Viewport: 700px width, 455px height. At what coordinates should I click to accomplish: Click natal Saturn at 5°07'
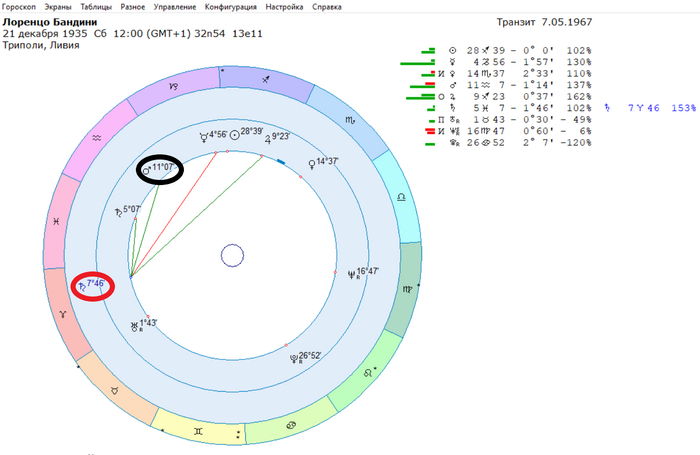pos(129,210)
